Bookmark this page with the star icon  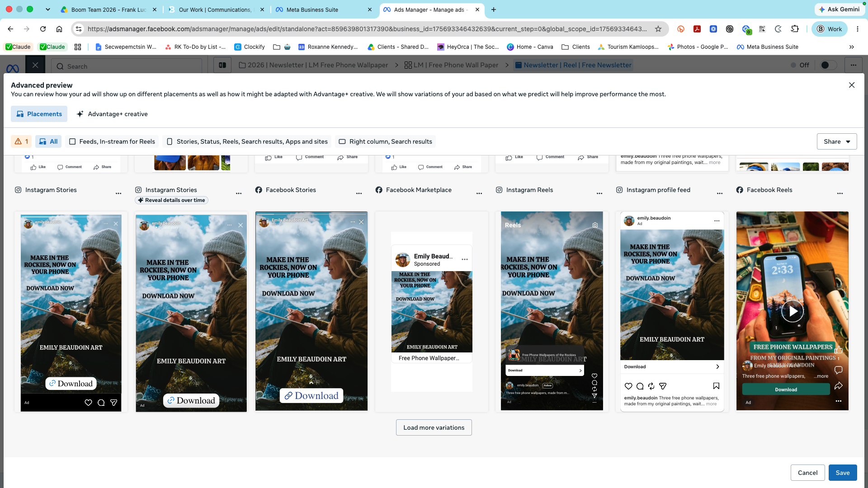tap(658, 29)
